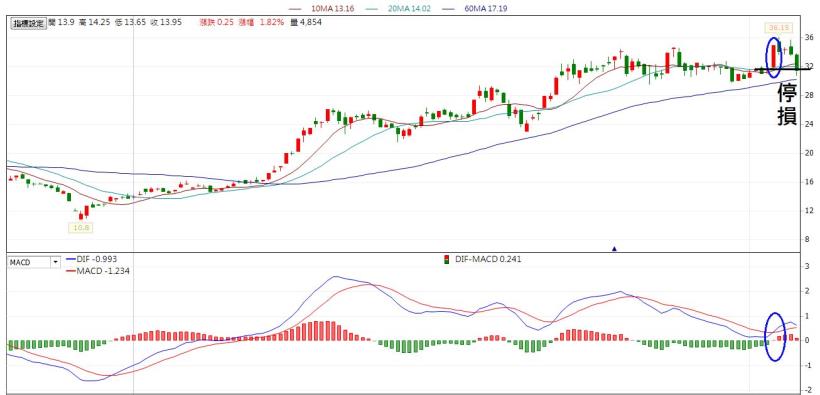
Task: Click the blue DIF line legend marker
Action: pyautogui.click(x=72, y=259)
